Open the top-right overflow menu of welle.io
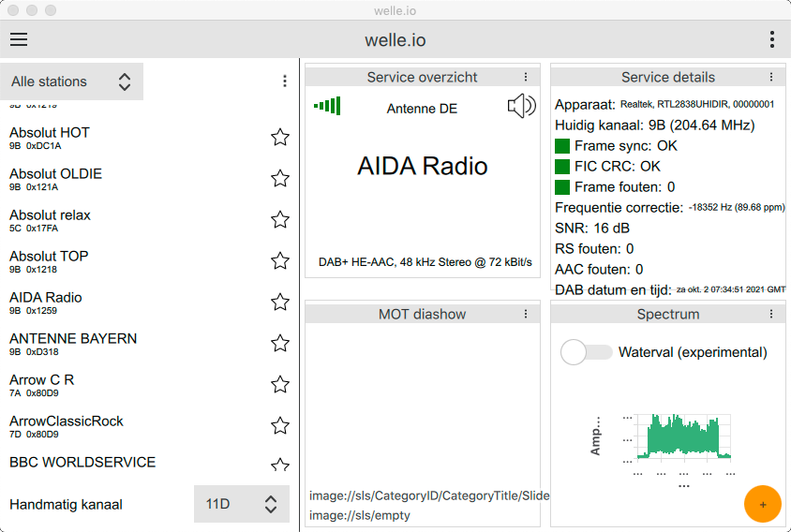This screenshot has height=532, width=791. point(772,39)
